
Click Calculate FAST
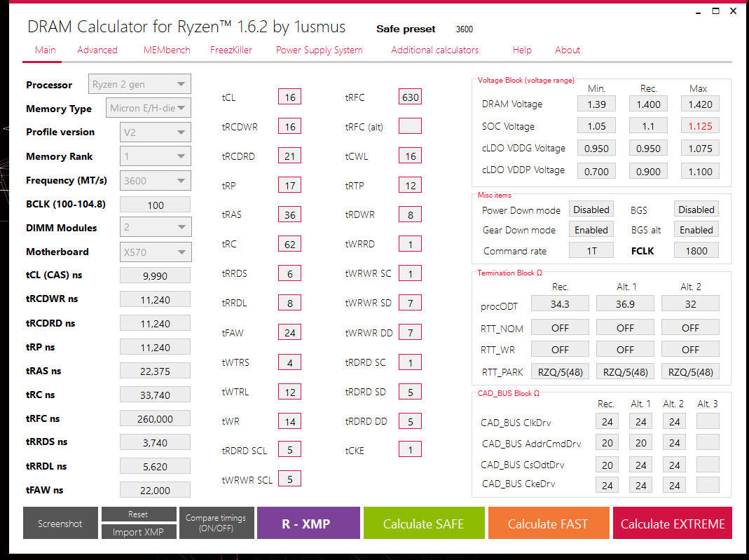click(549, 524)
